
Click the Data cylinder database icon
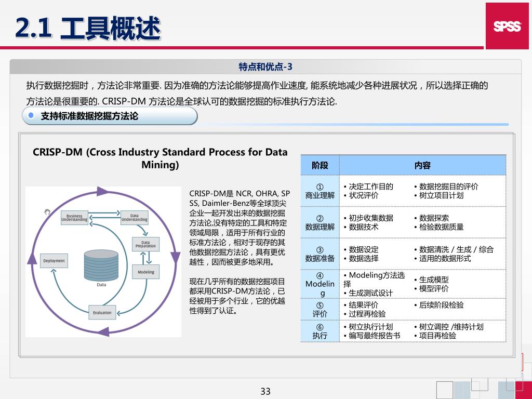(x=101, y=265)
